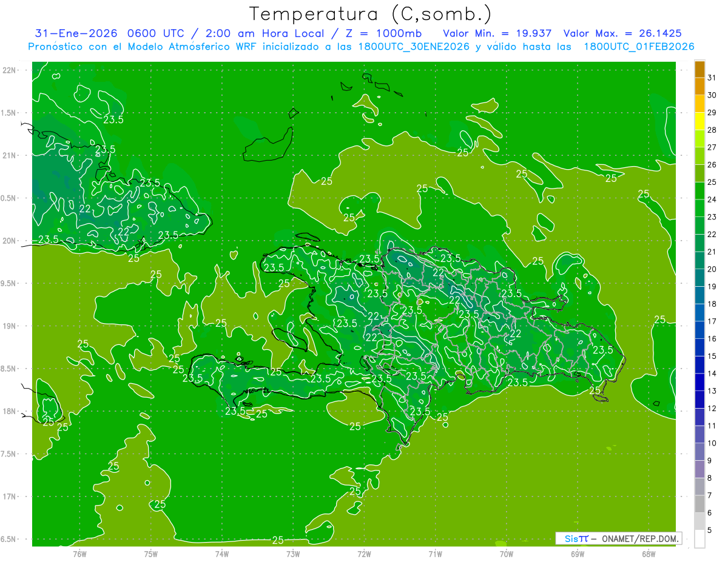Image resolution: width=728 pixels, height=562 pixels.
Task: Click the purple legend swatch between 8 and 9
Action: [699, 469]
